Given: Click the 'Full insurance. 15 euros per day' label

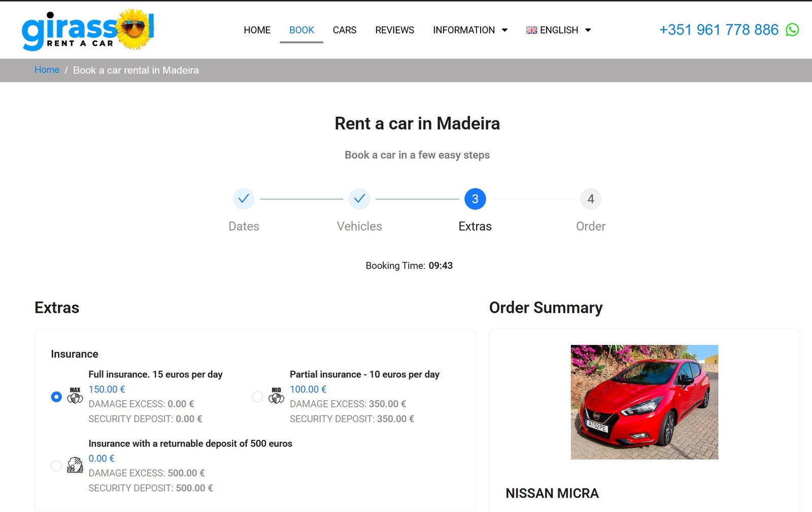Looking at the screenshot, I should pos(155,374).
